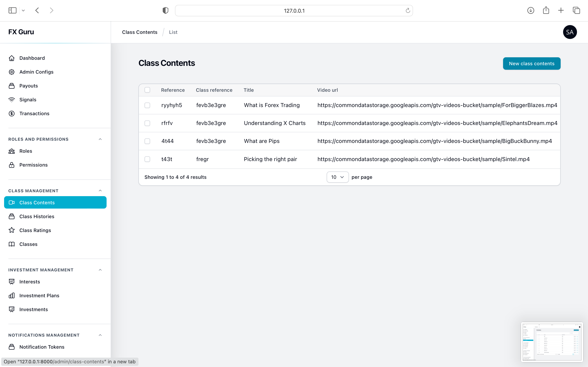Click the Signals wifi icon
Screen dimensions: 588x367
click(11, 99)
